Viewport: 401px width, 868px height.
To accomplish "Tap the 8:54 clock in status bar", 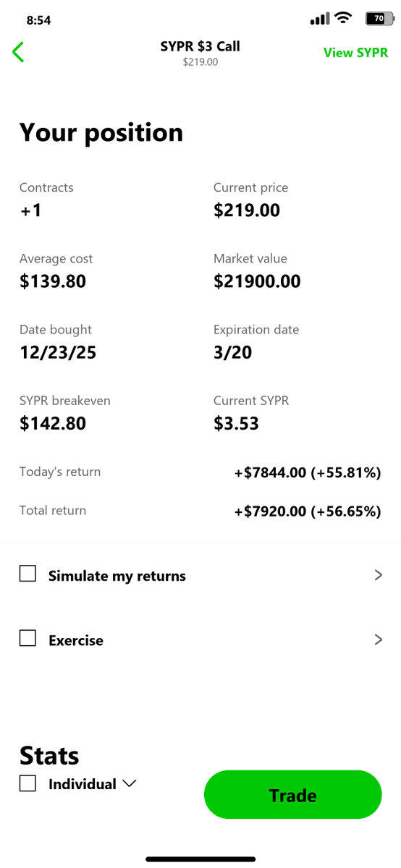I will pos(38,20).
